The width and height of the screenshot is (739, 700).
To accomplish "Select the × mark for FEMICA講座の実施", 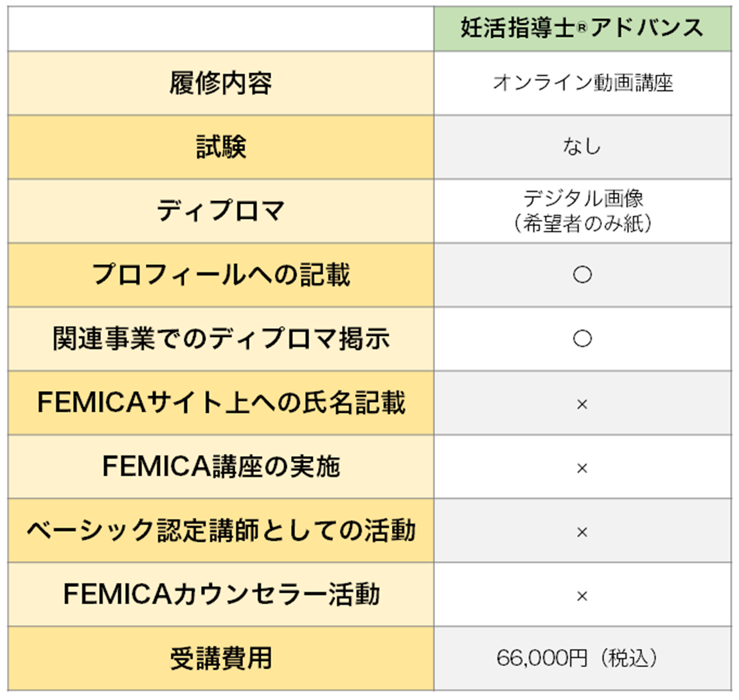I will [582, 468].
